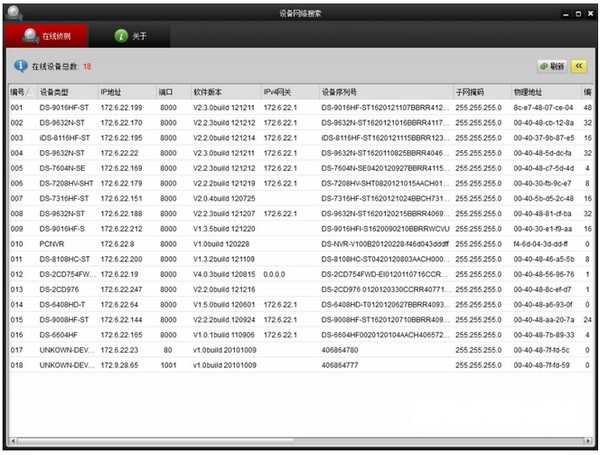The width and height of the screenshot is (600, 455).
Task: Select device DS-2CD976
Action: pos(59,289)
